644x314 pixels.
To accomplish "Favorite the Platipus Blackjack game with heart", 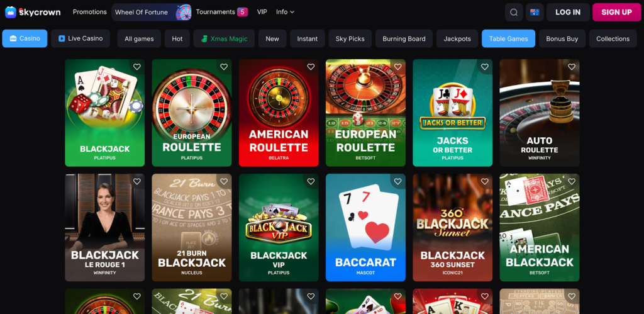I will (137, 67).
